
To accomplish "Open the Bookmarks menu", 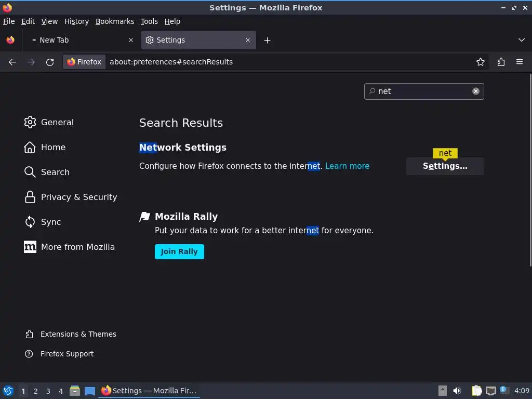I will [x=115, y=21].
